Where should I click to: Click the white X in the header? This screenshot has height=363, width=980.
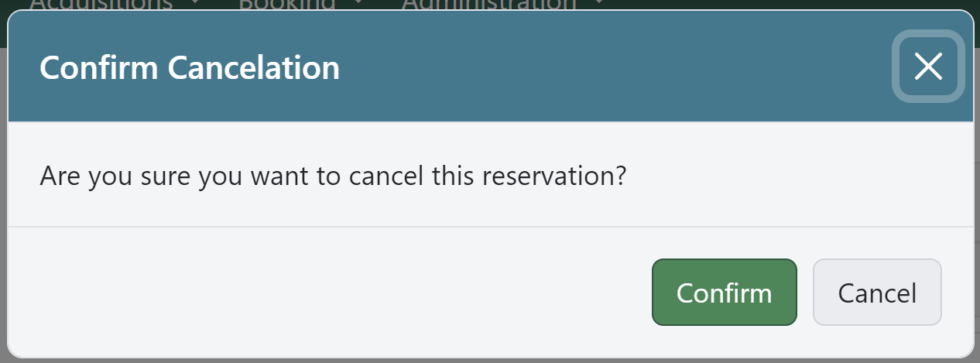tap(928, 67)
